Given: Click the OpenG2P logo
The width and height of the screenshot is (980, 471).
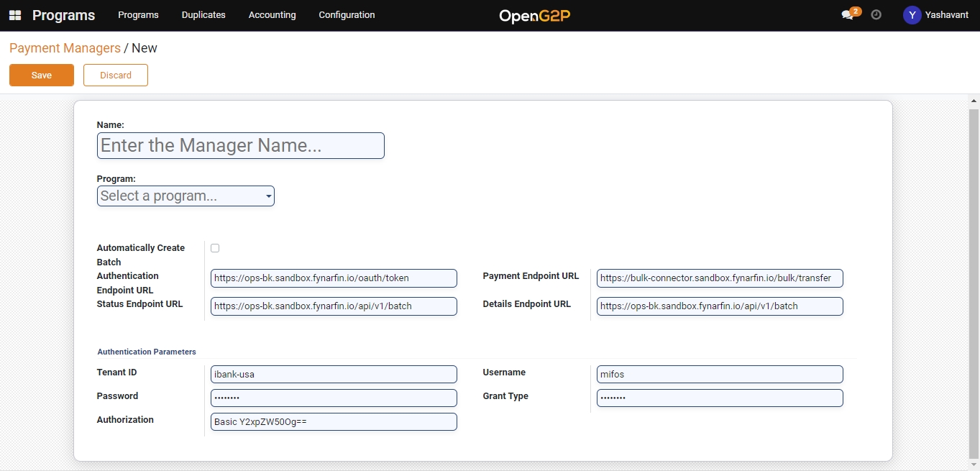Looking at the screenshot, I should click(x=534, y=16).
